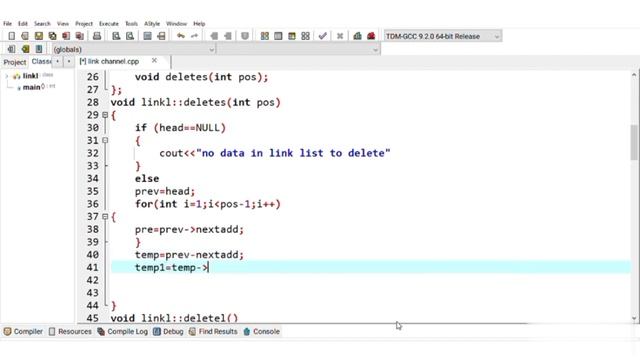Image resolution: width=640 pixels, height=360 pixels.
Task: Collapse code fold at line 31
Action: click(x=105, y=140)
